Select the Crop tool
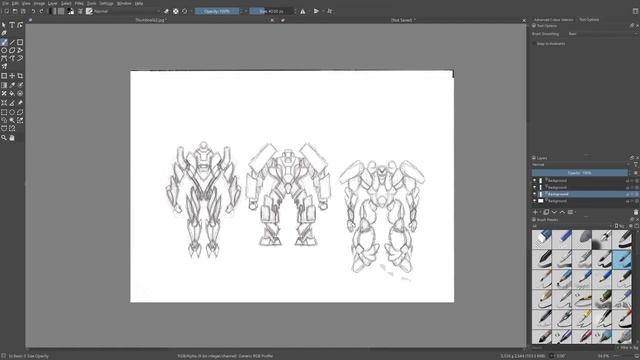 (20, 76)
